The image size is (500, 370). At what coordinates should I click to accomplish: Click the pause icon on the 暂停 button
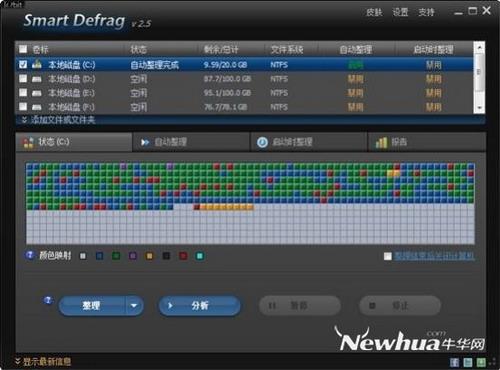coord(272,305)
